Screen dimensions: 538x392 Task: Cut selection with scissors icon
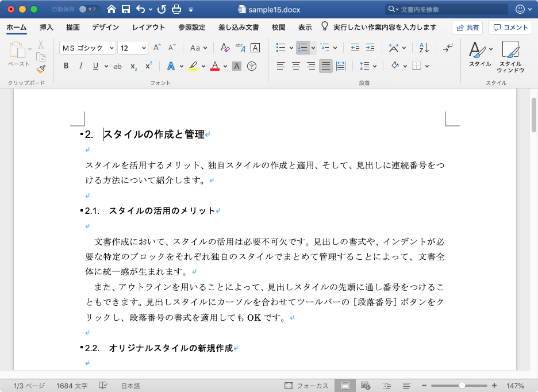[x=41, y=45]
